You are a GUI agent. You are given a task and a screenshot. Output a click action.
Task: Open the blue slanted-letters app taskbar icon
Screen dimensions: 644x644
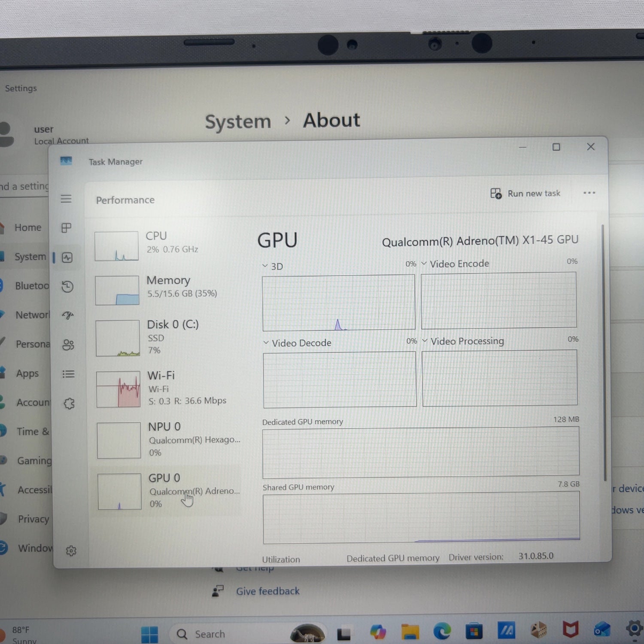[x=506, y=630]
